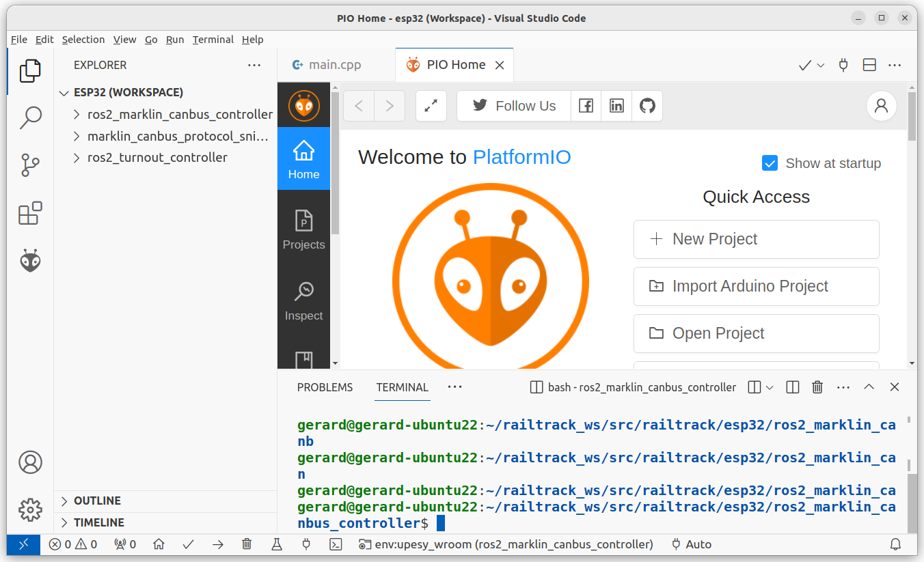Kill terminal with the trash icon
Viewport: 924px width, 562px height.
tap(817, 387)
